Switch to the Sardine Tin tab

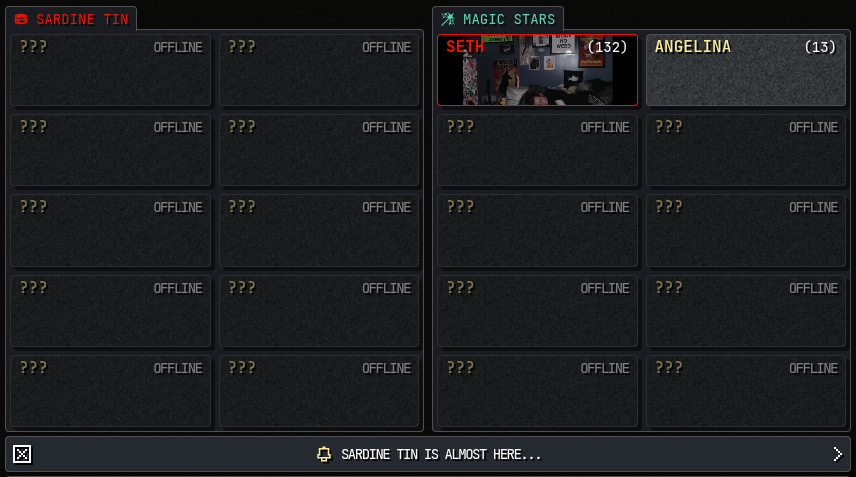click(x=71, y=20)
